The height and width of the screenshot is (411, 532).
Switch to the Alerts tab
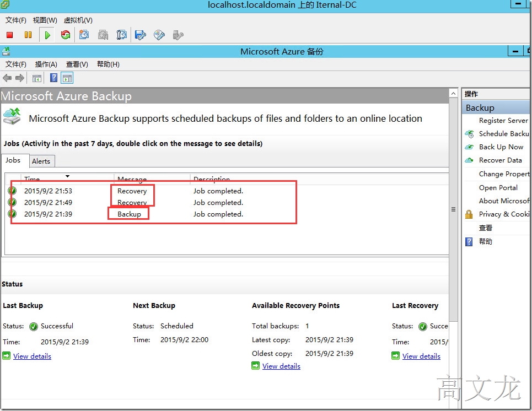[x=41, y=161]
